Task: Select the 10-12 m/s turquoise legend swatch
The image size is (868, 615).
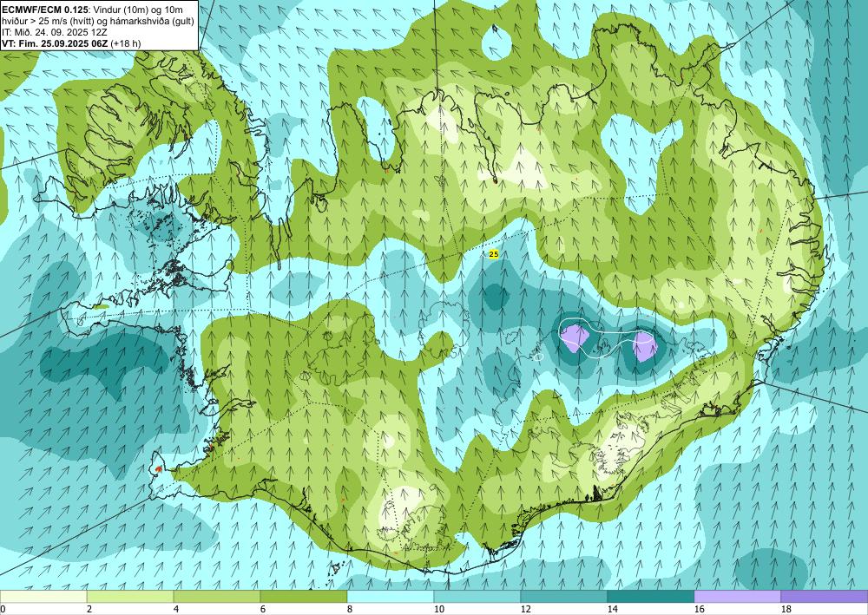Action: pos(477,597)
